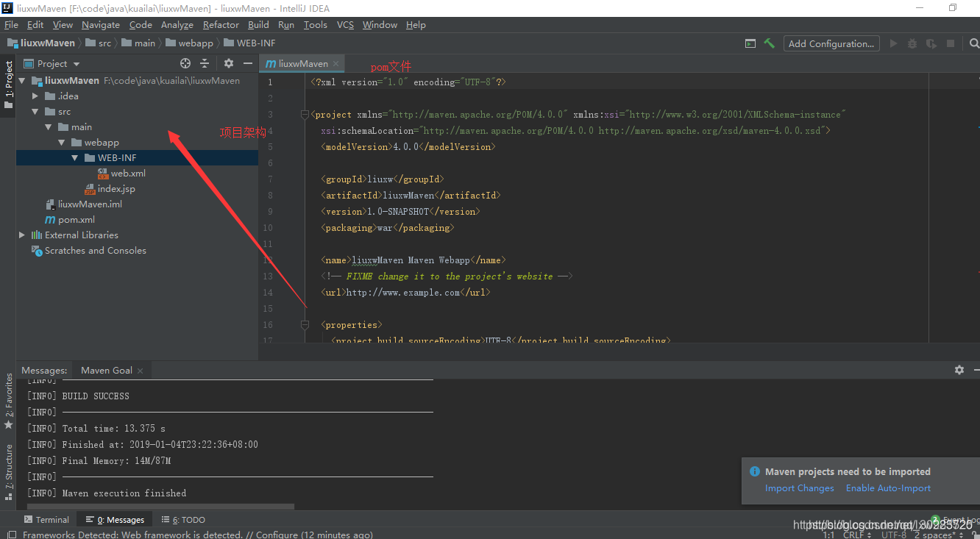The height and width of the screenshot is (539, 980).
Task: Toggle the 2: Favorites side tab
Action: click(9, 401)
